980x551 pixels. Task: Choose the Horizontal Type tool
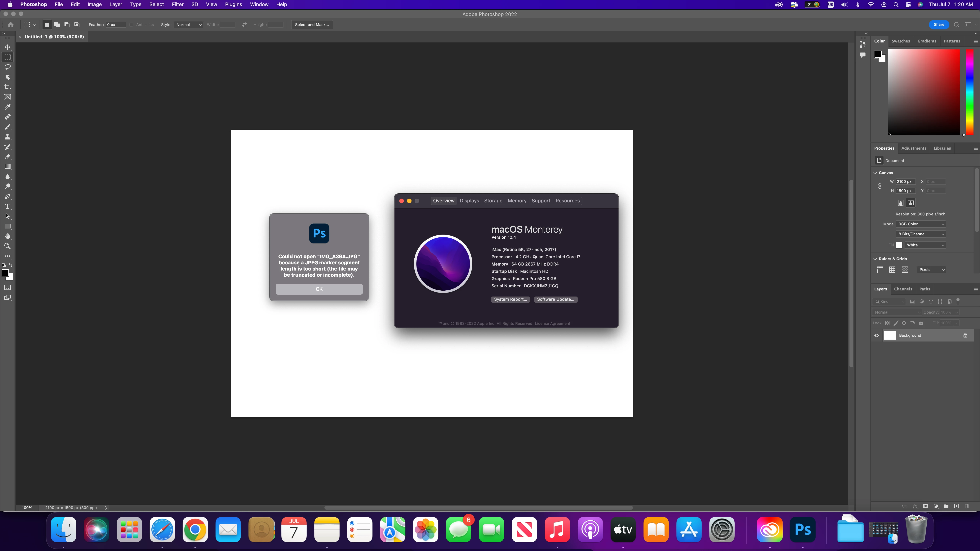click(x=8, y=206)
